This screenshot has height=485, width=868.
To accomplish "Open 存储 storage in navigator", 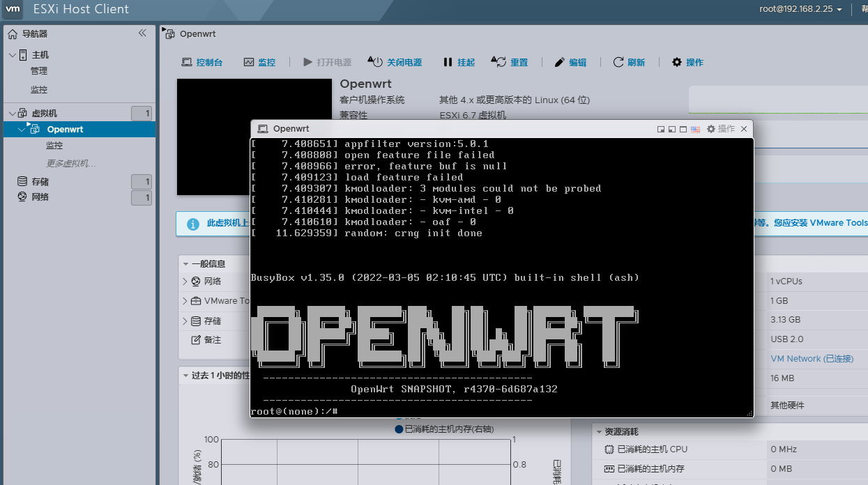I will (x=40, y=181).
